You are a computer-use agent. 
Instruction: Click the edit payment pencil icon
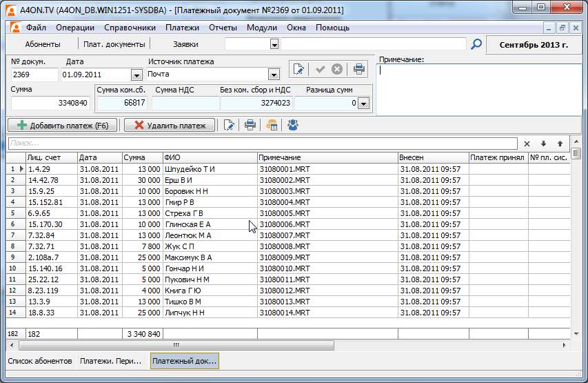tap(230, 125)
